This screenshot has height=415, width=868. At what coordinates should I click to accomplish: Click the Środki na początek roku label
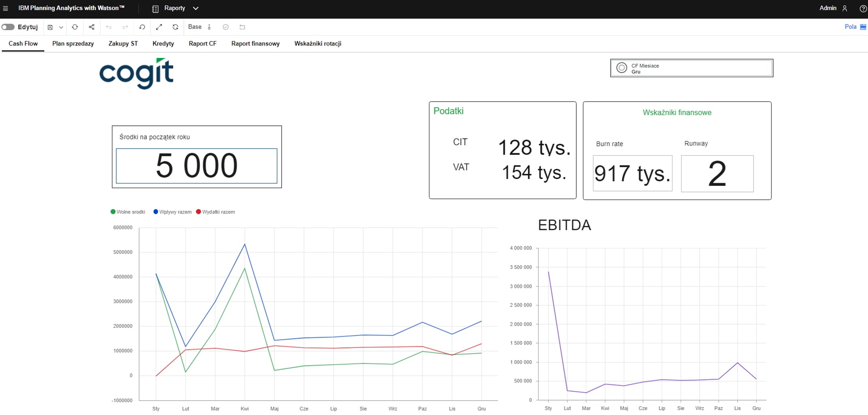(x=155, y=137)
